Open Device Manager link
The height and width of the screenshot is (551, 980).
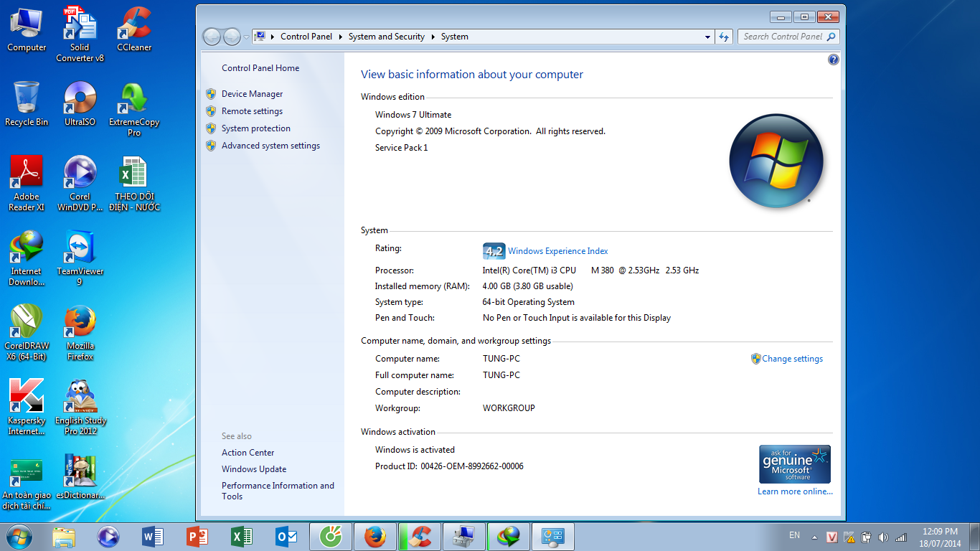[252, 94]
